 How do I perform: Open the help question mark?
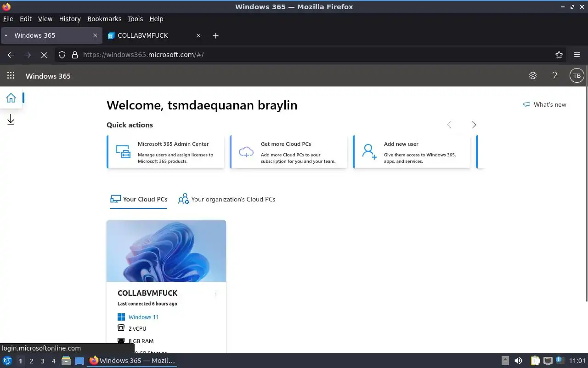554,75
